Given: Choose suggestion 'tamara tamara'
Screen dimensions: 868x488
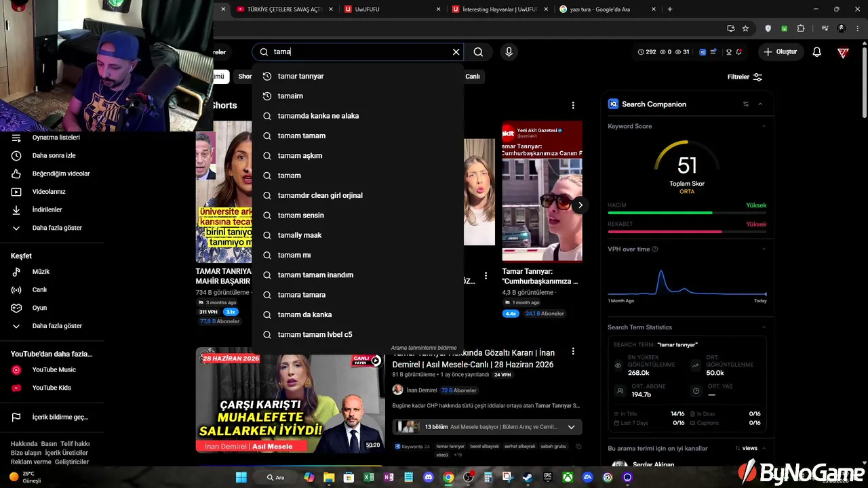Looking at the screenshot, I should (x=358, y=295).
